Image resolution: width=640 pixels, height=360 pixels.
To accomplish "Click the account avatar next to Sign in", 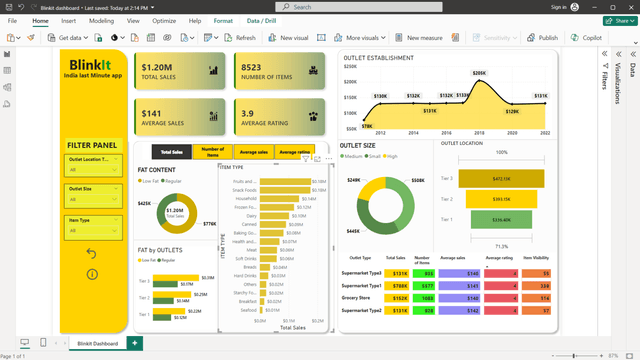I will [575, 7].
